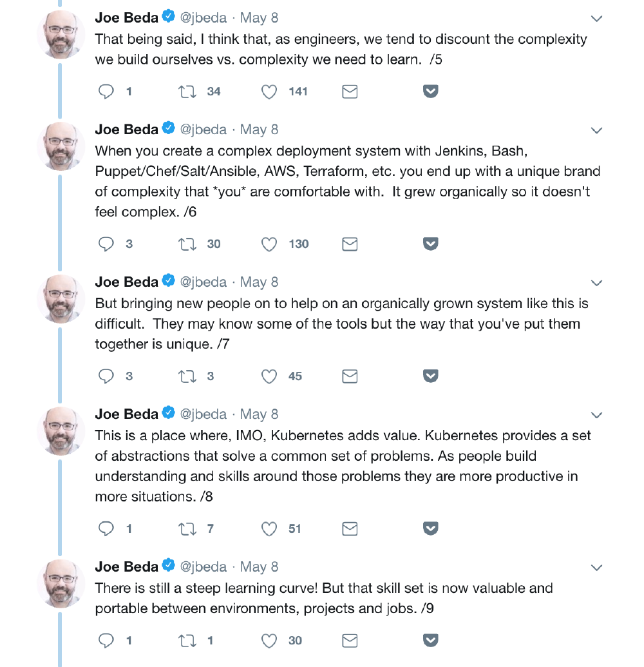
Task: Open the more-options chevron on the /5 tweet
Action: point(596,19)
